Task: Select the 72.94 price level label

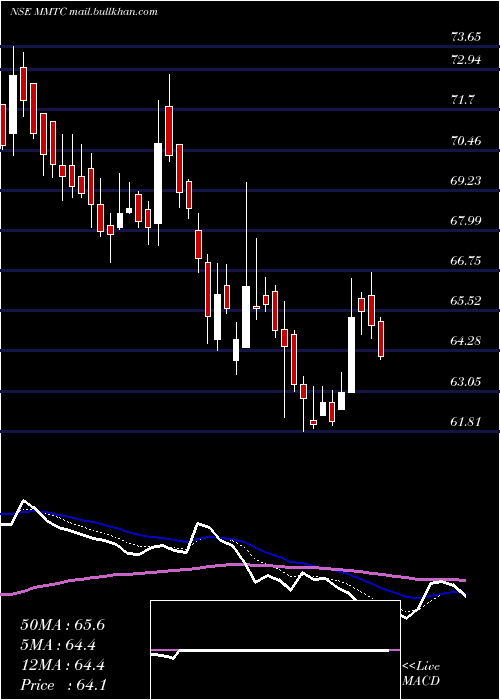Action: [466, 59]
